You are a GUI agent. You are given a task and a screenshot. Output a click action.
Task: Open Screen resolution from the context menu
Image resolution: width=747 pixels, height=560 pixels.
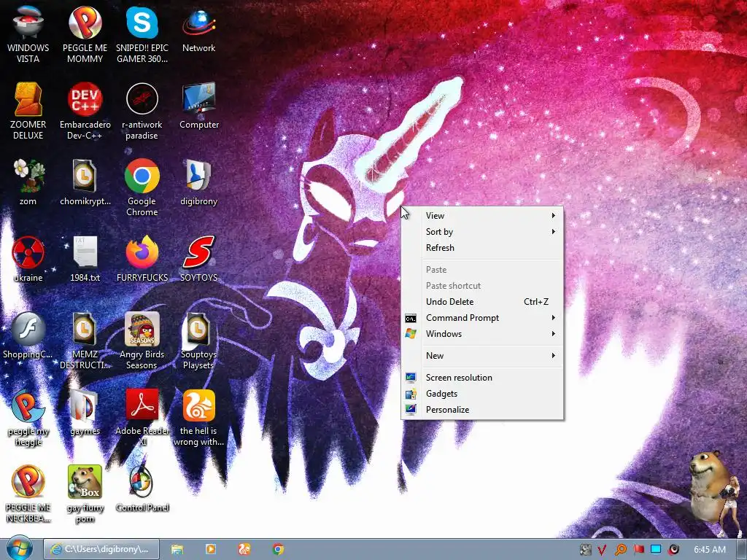pos(482,378)
